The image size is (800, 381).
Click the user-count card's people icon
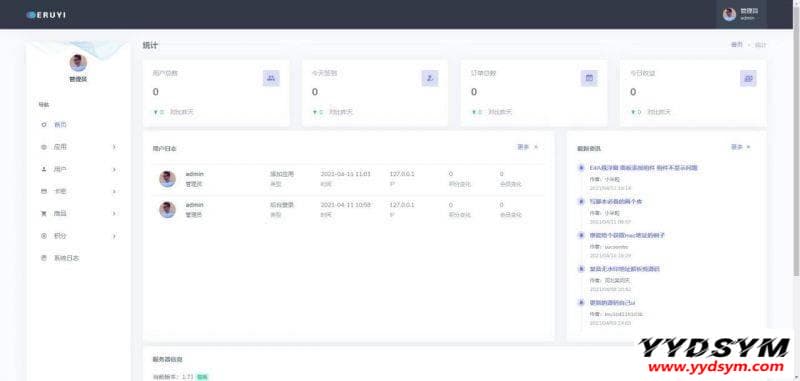271,78
